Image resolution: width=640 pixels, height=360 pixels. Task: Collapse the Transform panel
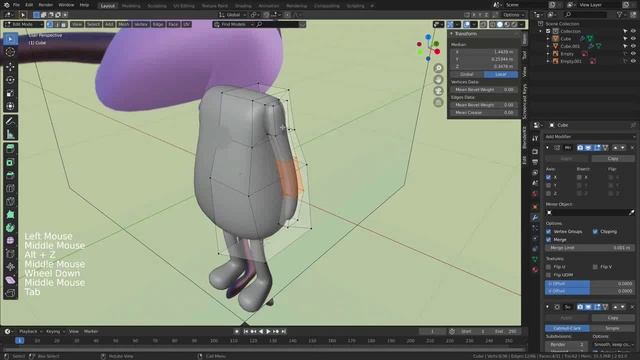coord(451,34)
